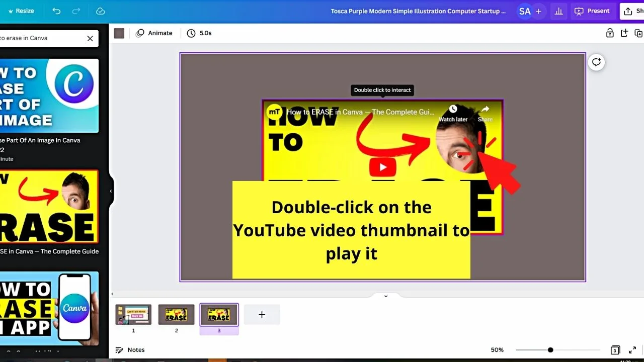The width and height of the screenshot is (644, 362).
Task: Open the Notes panel
Action: (130, 350)
